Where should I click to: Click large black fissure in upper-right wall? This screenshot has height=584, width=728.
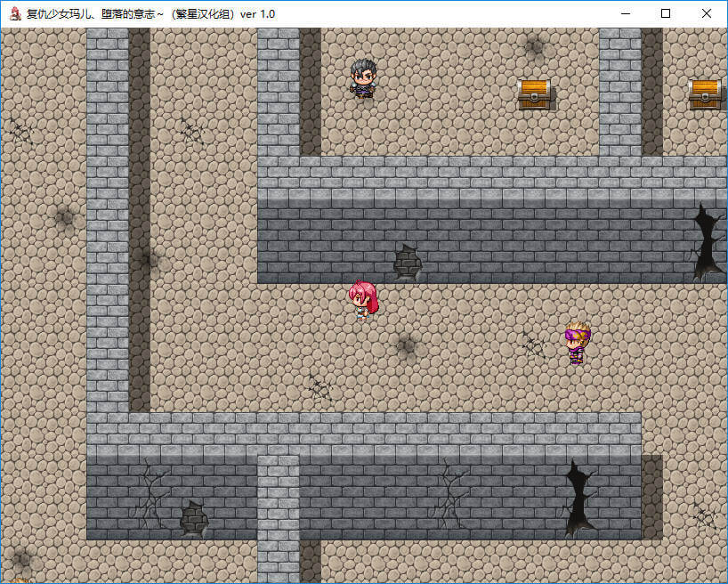707,242
